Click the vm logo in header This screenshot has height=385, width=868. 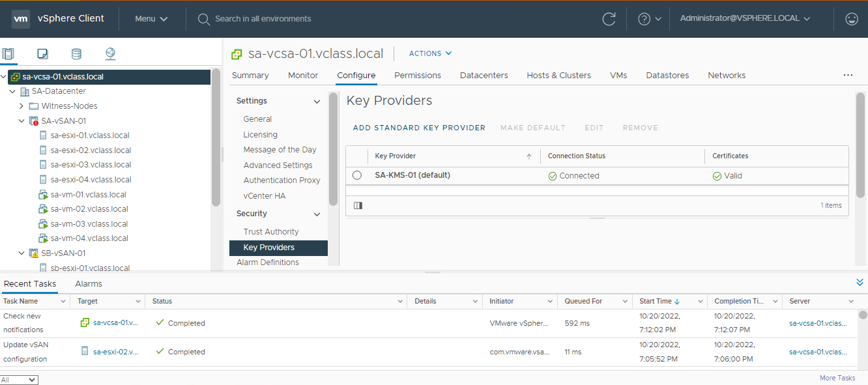click(x=21, y=19)
